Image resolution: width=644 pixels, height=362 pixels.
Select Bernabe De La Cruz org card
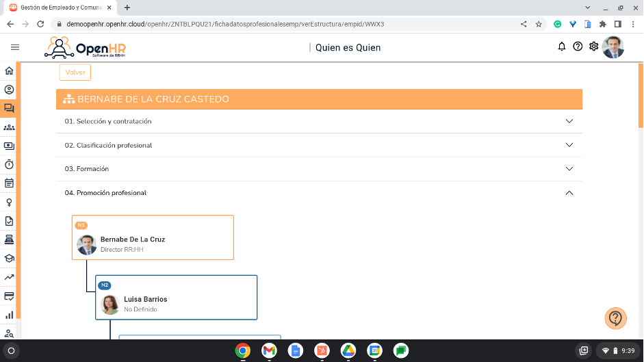(153, 238)
